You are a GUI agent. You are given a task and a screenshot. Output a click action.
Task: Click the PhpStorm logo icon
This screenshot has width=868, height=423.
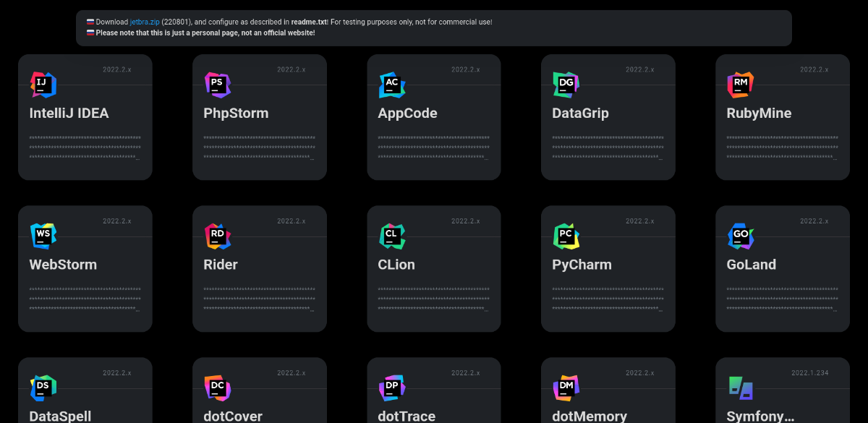click(217, 85)
